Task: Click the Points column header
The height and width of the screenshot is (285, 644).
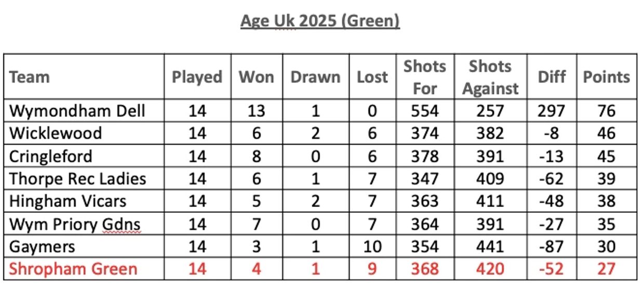Action: pyautogui.click(x=606, y=77)
